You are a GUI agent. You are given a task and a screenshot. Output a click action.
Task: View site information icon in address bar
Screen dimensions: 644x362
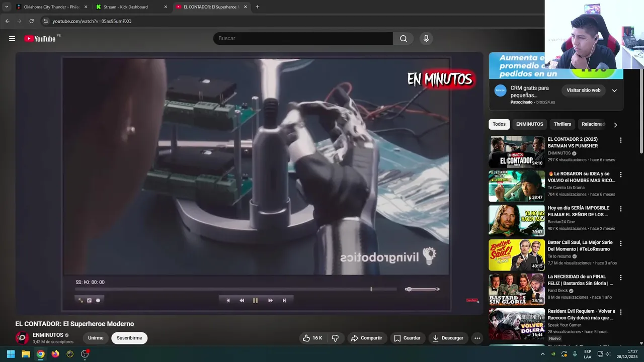46,21
